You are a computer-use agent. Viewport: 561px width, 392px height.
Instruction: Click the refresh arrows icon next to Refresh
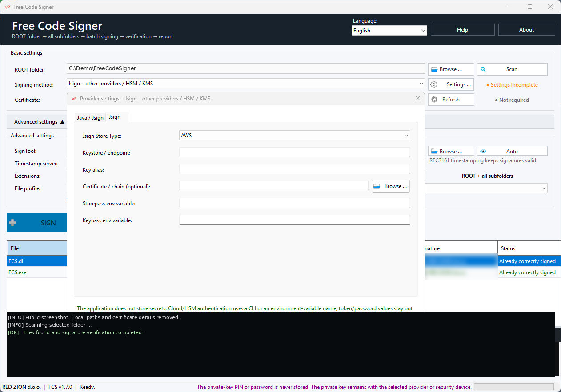434,100
